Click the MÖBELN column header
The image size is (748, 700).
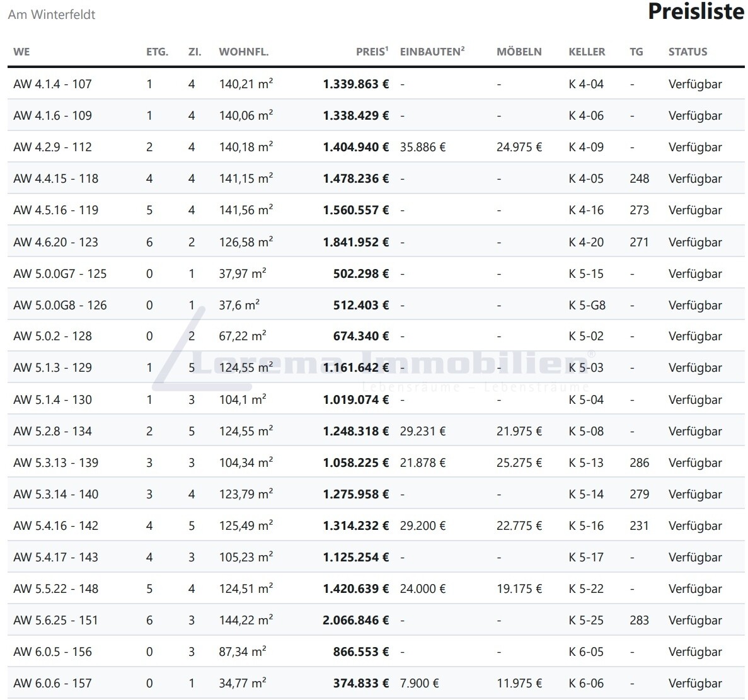(x=519, y=51)
